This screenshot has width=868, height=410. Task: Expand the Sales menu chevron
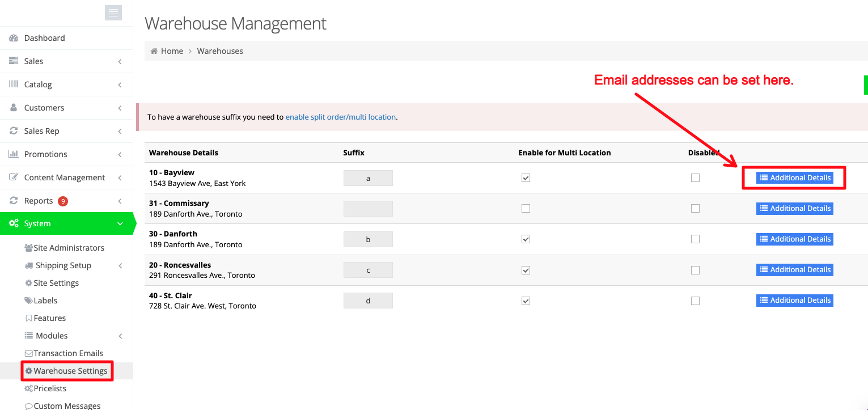[120, 61]
